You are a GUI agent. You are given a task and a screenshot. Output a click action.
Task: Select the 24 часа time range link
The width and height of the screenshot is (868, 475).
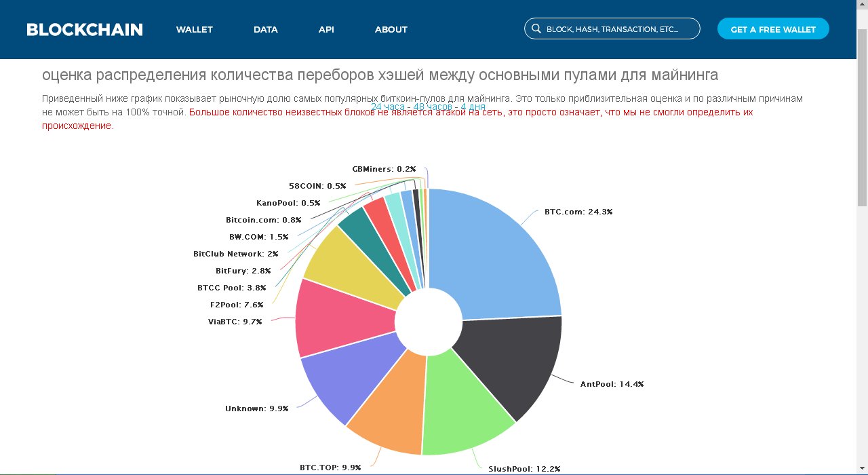click(x=389, y=107)
